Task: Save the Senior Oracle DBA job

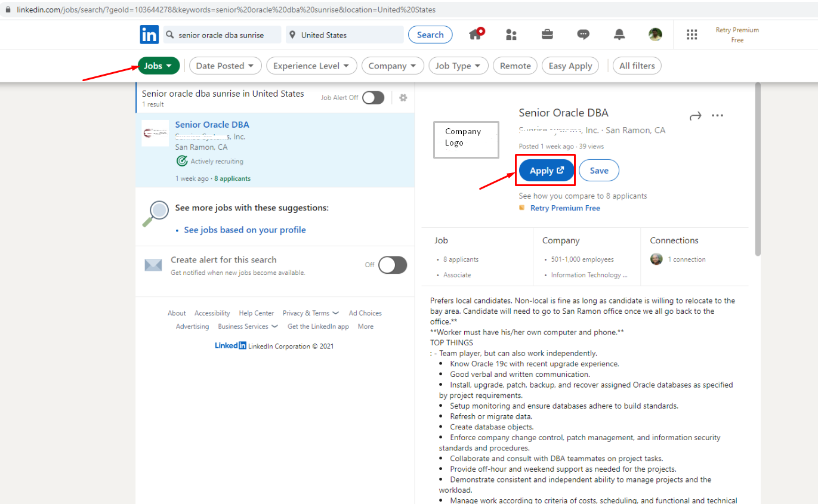Action: (599, 171)
